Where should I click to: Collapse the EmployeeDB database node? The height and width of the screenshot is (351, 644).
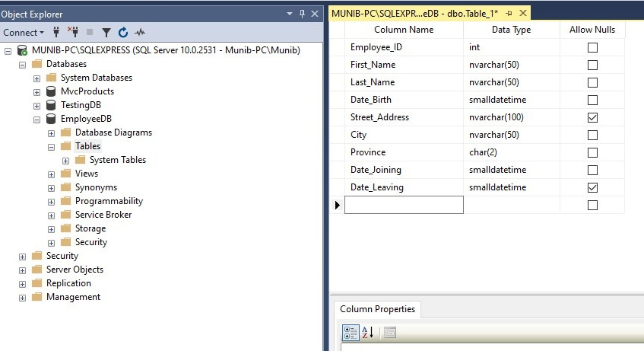[x=36, y=120]
